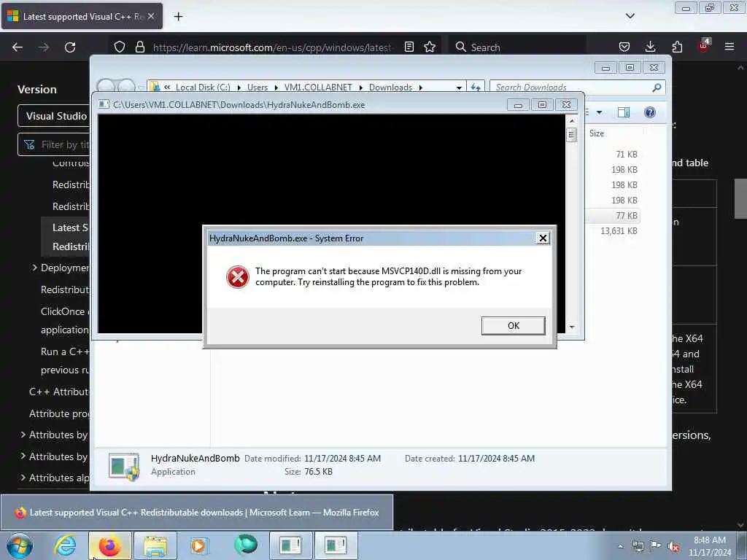Open the Pocket save icon in Firefox
The image size is (747, 560).
[624, 47]
